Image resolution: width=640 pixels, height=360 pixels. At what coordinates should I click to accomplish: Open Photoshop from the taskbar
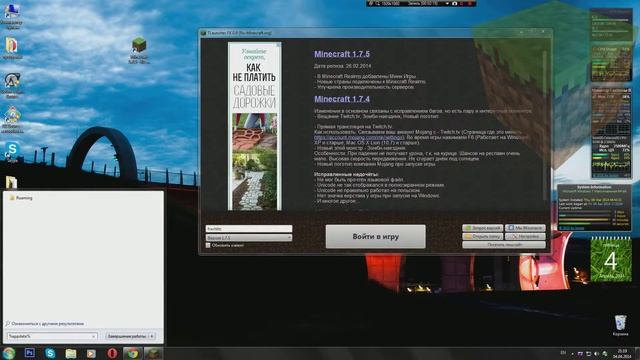pos(29,353)
